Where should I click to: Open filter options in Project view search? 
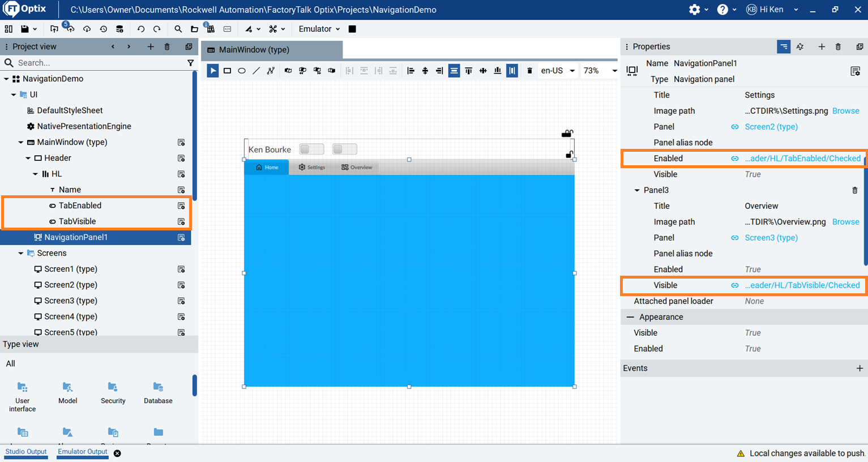click(x=191, y=63)
